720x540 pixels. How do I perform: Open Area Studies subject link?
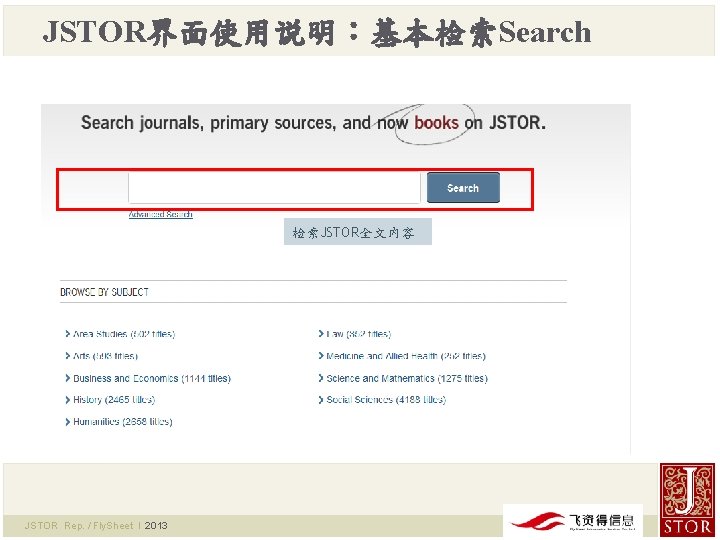[x=124, y=334]
